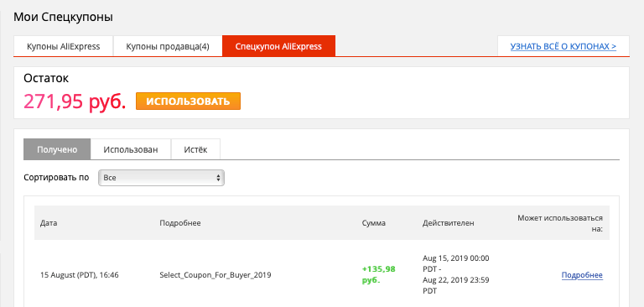This screenshot has height=307, width=644.
Task: Click the Мои Спецкупоны heading
Action: 63,17
